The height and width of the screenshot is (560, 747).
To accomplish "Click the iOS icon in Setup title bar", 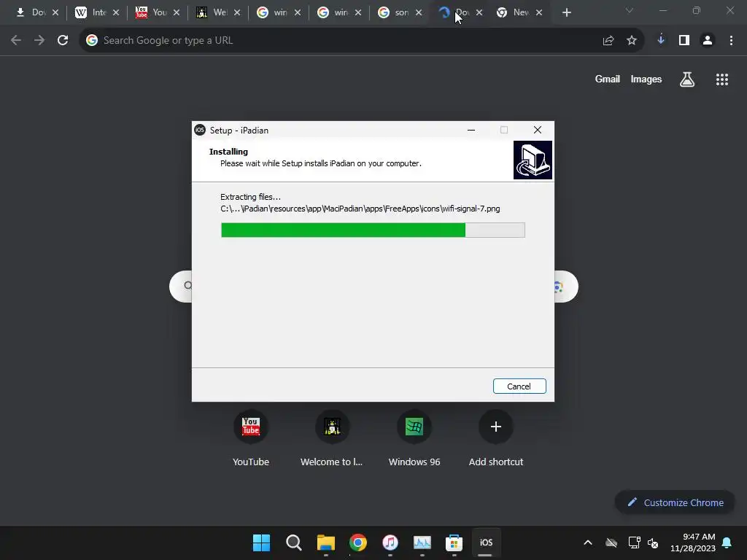I will tap(200, 130).
